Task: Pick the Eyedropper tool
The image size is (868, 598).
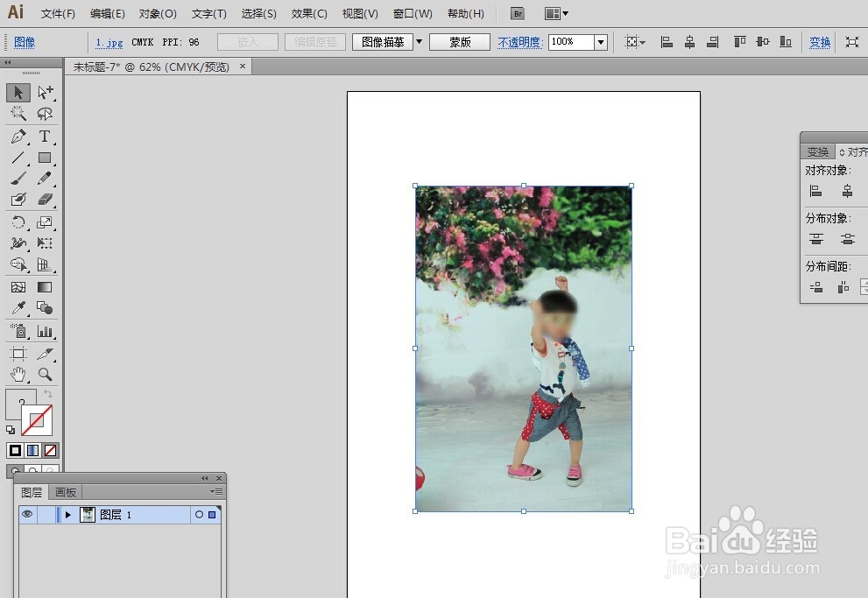Action: [x=18, y=308]
